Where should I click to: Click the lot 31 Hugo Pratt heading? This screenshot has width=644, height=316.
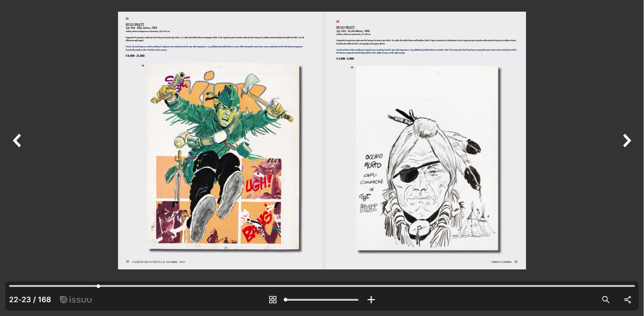click(x=135, y=25)
